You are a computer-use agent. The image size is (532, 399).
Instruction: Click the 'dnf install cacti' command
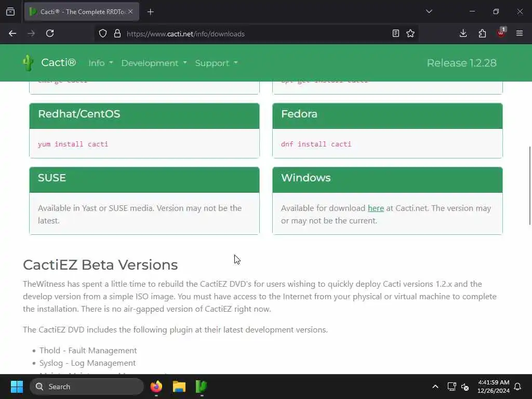click(316, 144)
